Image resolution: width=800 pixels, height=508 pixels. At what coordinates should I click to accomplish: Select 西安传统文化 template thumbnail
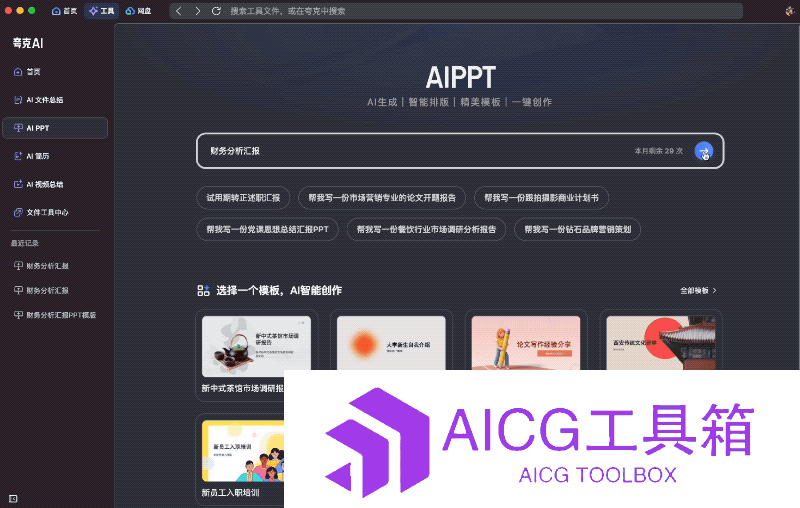pos(660,343)
